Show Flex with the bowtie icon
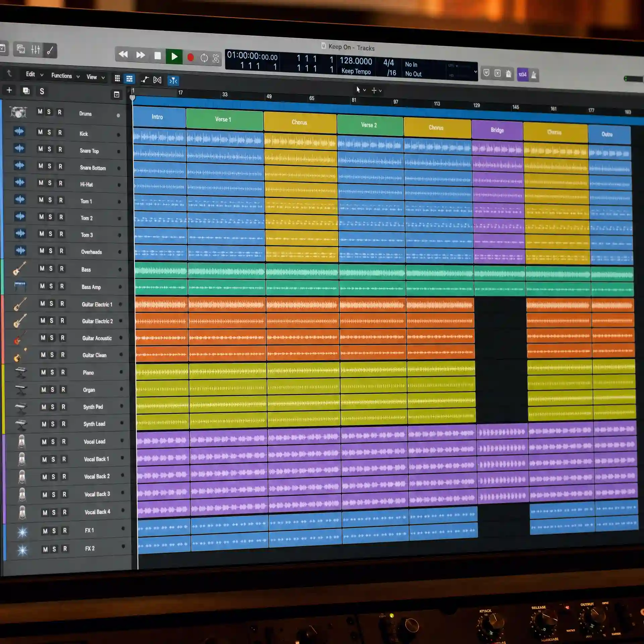The image size is (644, 644). tap(157, 80)
